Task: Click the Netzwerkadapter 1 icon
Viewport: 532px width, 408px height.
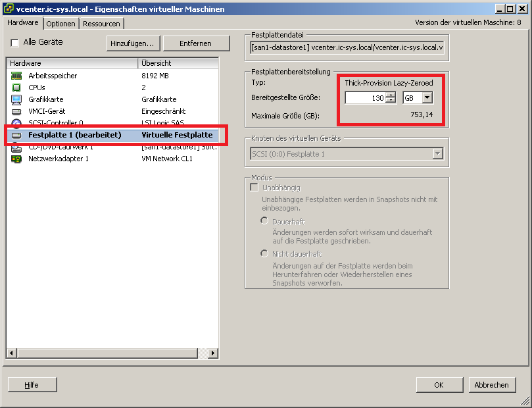Action: (16, 159)
